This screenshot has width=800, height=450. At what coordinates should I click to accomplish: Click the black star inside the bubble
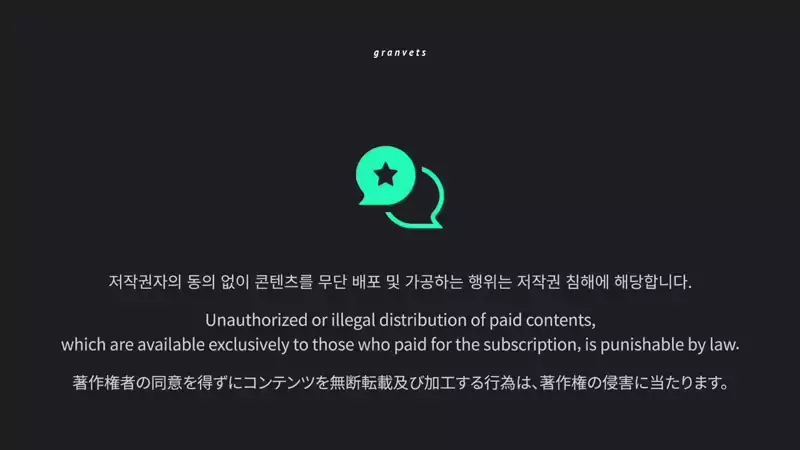point(386,174)
